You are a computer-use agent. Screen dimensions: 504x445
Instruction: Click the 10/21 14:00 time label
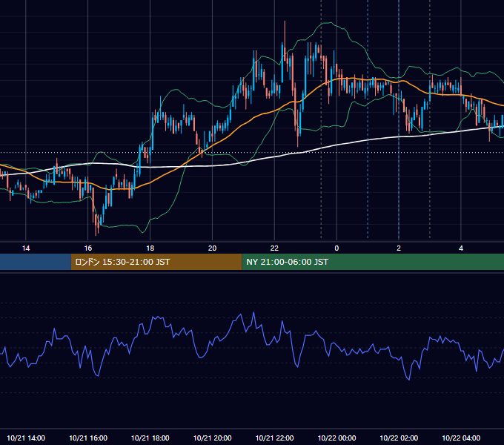[x=26, y=438]
